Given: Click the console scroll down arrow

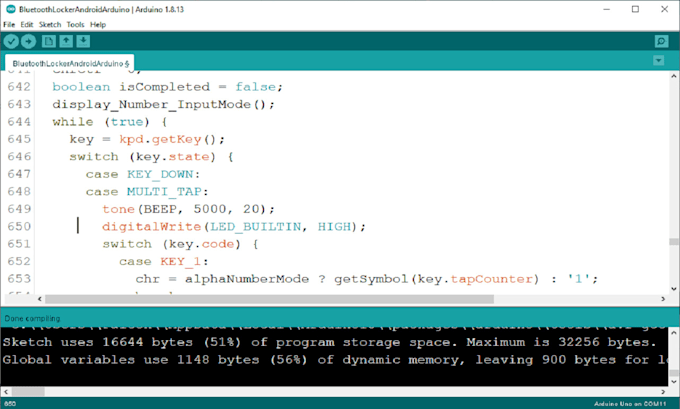Looking at the screenshot, I should coord(673,382).
